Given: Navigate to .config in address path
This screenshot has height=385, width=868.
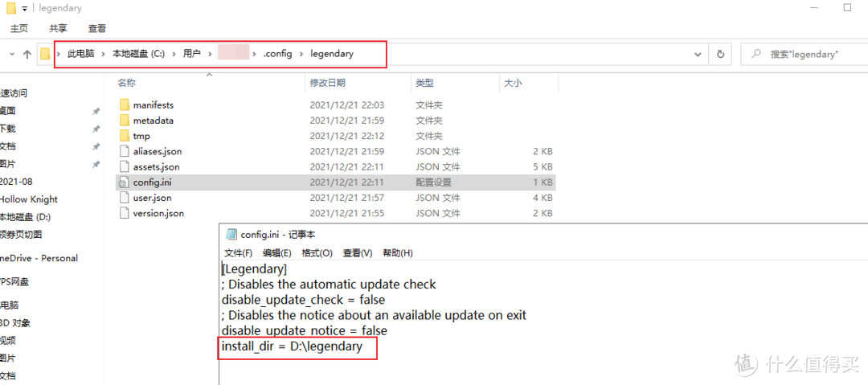Looking at the screenshot, I should pos(277,54).
